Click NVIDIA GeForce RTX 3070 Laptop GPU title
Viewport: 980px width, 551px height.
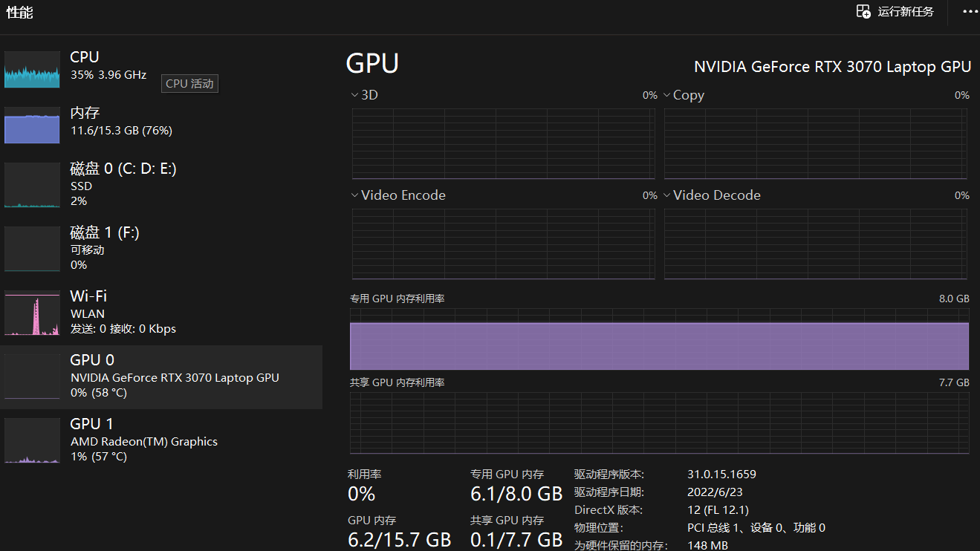(x=832, y=67)
